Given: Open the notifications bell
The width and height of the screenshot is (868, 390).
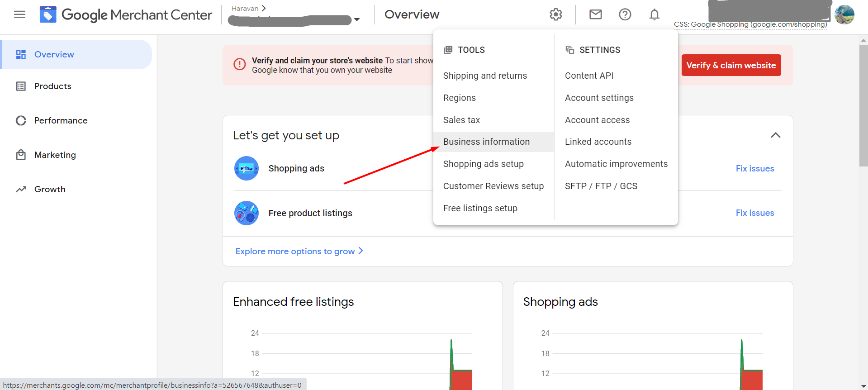Looking at the screenshot, I should point(654,14).
